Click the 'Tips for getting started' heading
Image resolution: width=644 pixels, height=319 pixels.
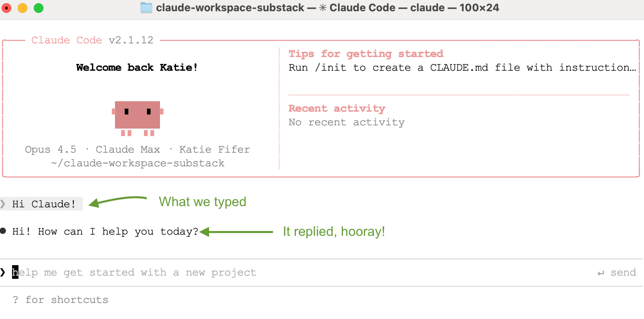(366, 54)
